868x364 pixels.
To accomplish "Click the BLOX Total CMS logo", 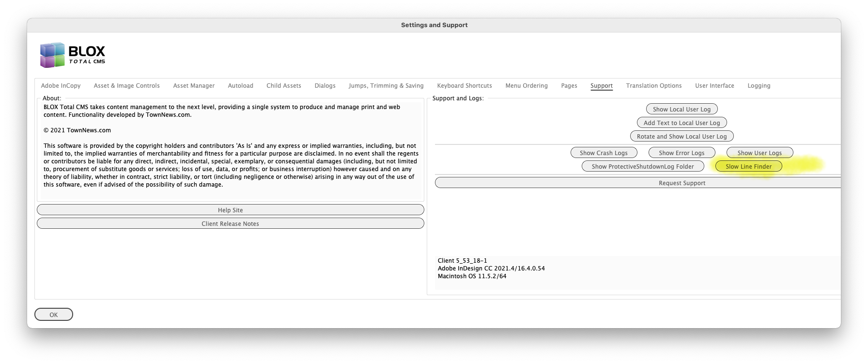I will [73, 55].
